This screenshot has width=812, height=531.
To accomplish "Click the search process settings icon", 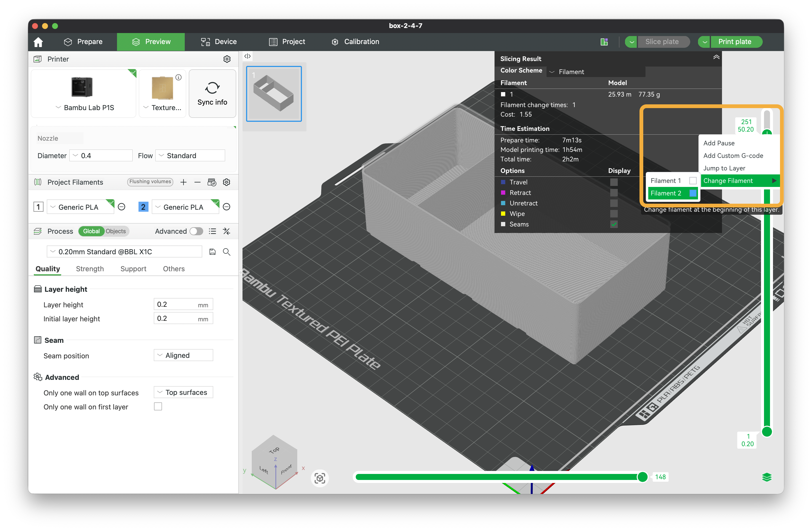I will coord(226,252).
